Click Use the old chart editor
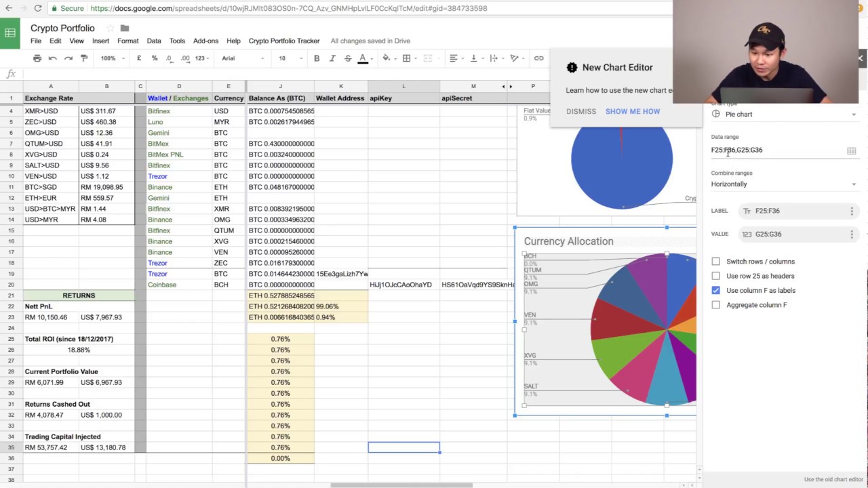Screen dimensions: 868x488 point(833,479)
